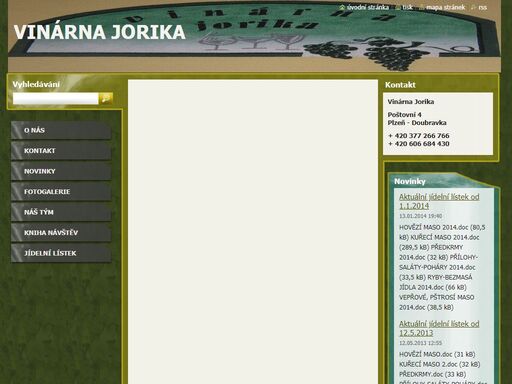This screenshot has height=384, width=512.
Task: Open link Aktuální jídelní lístek od 12.5.2013
Action: pyautogui.click(x=439, y=328)
